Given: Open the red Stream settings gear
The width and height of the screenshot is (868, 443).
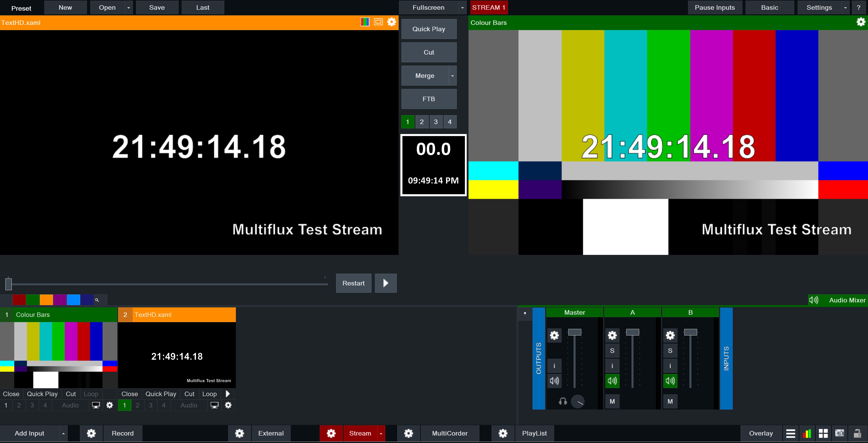Looking at the screenshot, I should (x=331, y=433).
